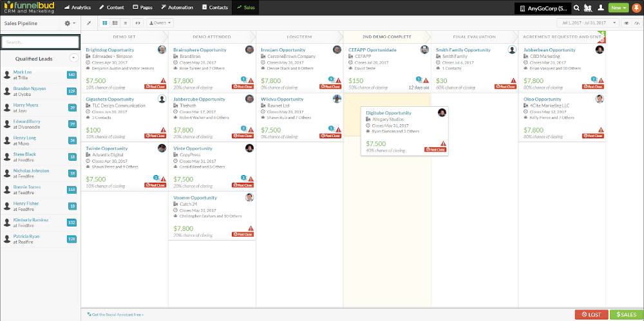Click the 39 score badge for Harry Myers
Screen dimensions: 644x321
pos(72,107)
